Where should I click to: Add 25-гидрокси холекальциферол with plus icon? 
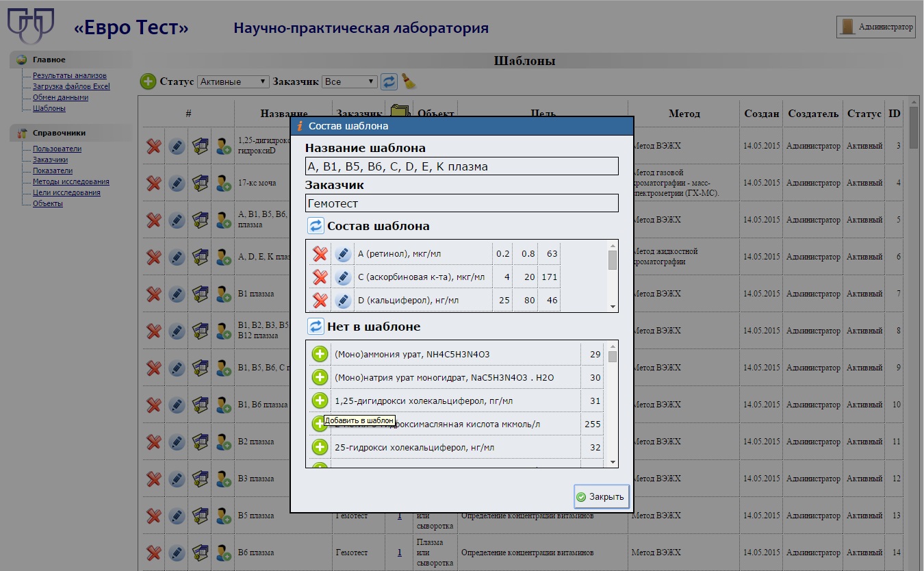[x=320, y=447]
